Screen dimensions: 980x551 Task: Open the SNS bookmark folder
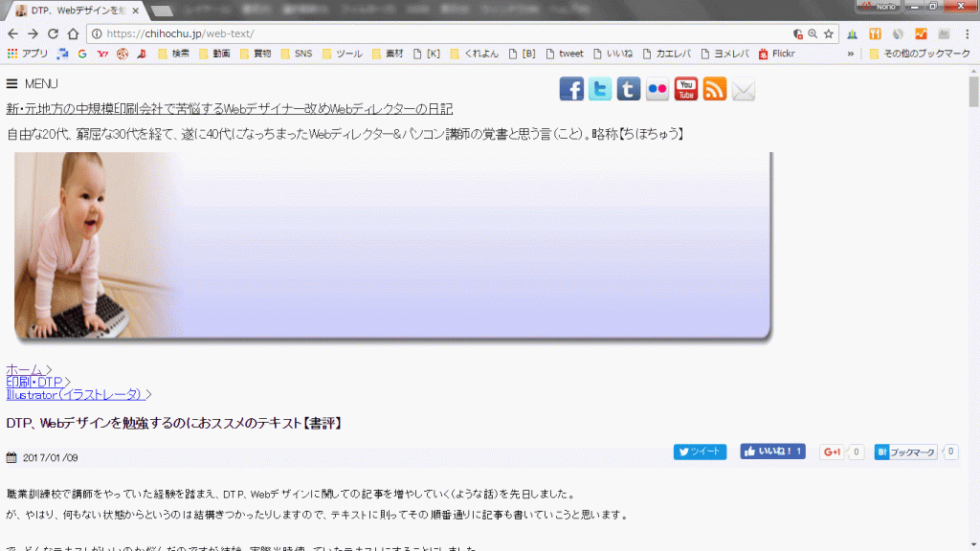(x=296, y=54)
